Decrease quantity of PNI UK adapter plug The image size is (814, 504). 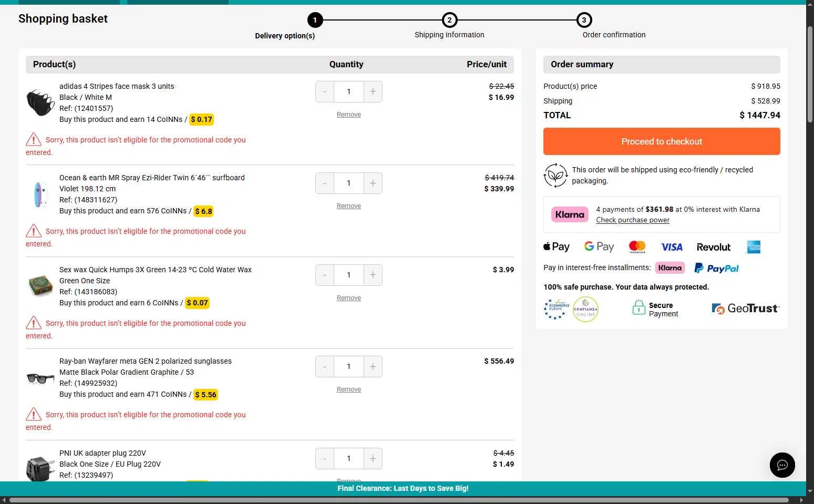(325, 458)
